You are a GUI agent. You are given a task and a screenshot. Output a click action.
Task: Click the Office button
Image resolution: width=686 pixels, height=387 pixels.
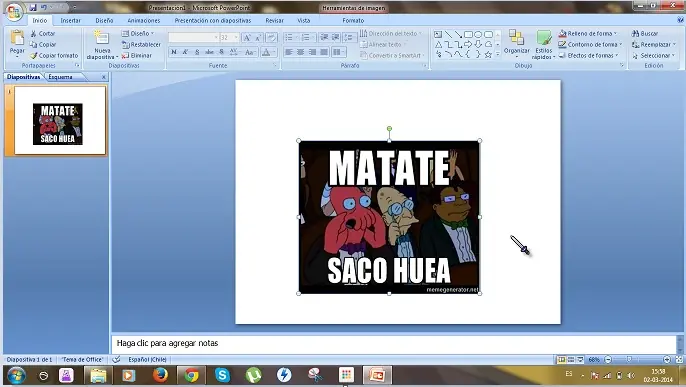(14, 12)
